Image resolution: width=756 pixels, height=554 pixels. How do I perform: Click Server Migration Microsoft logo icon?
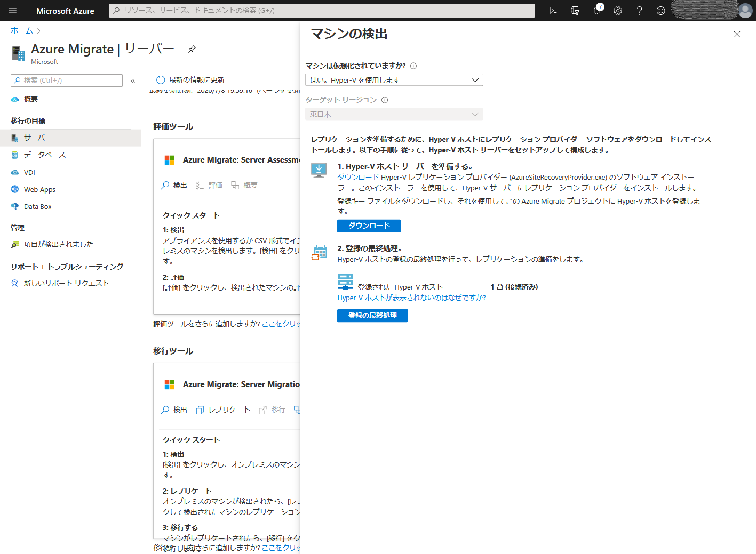tap(170, 384)
